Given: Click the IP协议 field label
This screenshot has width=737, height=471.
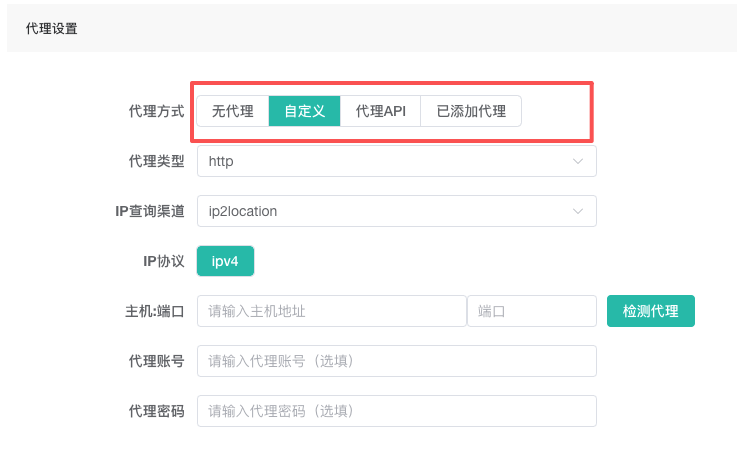Looking at the screenshot, I should 164,261.
